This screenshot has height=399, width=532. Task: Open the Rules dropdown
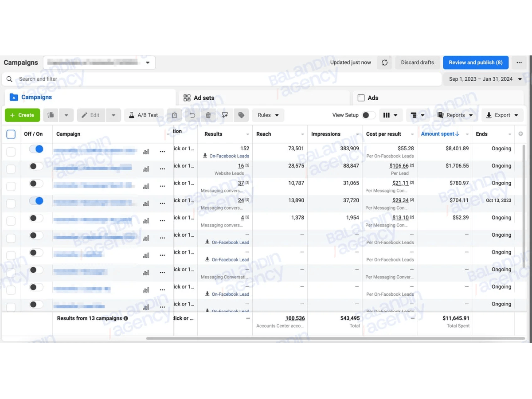point(268,115)
